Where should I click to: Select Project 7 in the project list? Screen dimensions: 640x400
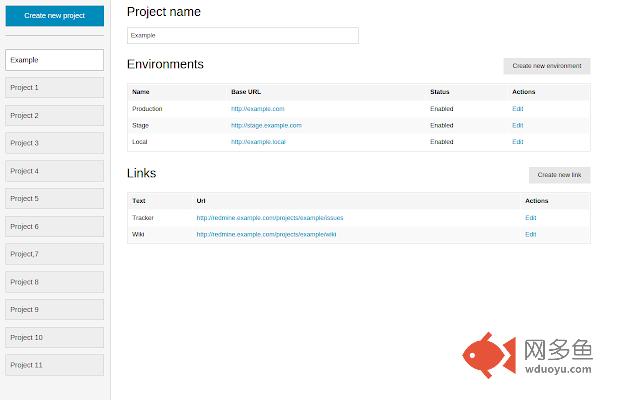(54, 254)
